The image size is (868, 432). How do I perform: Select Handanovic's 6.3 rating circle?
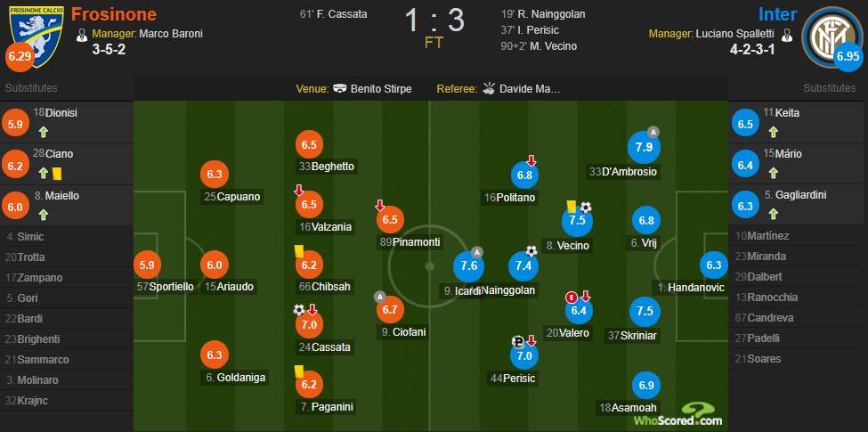tap(714, 265)
